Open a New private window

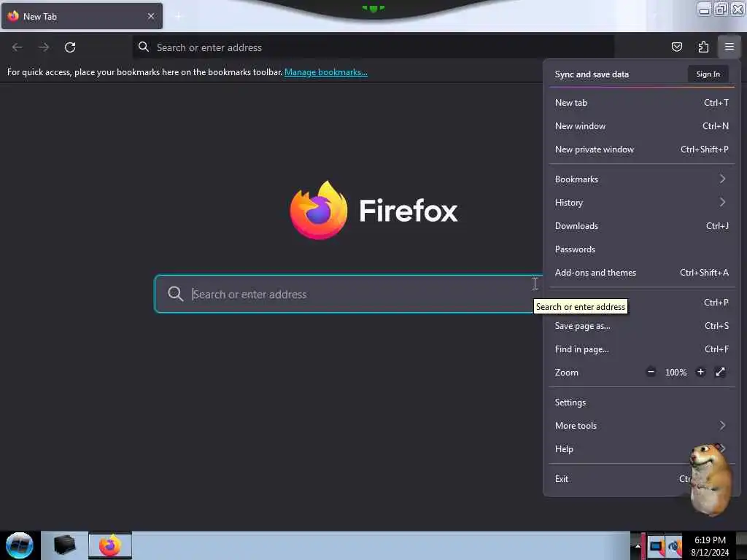click(x=641, y=149)
